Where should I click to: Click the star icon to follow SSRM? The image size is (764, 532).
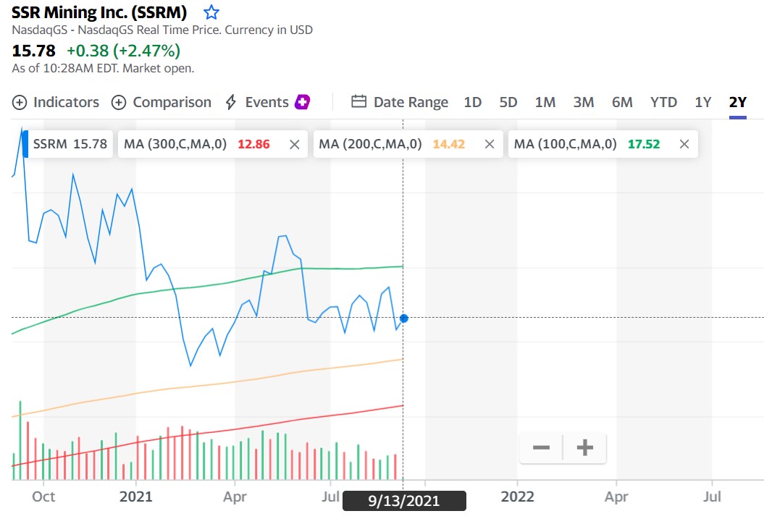[x=211, y=12]
